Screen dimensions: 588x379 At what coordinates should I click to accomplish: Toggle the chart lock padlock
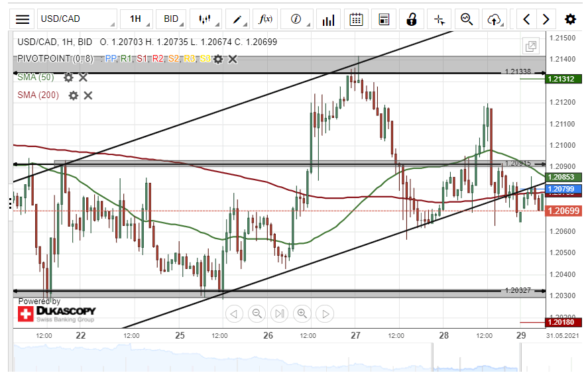point(412,19)
